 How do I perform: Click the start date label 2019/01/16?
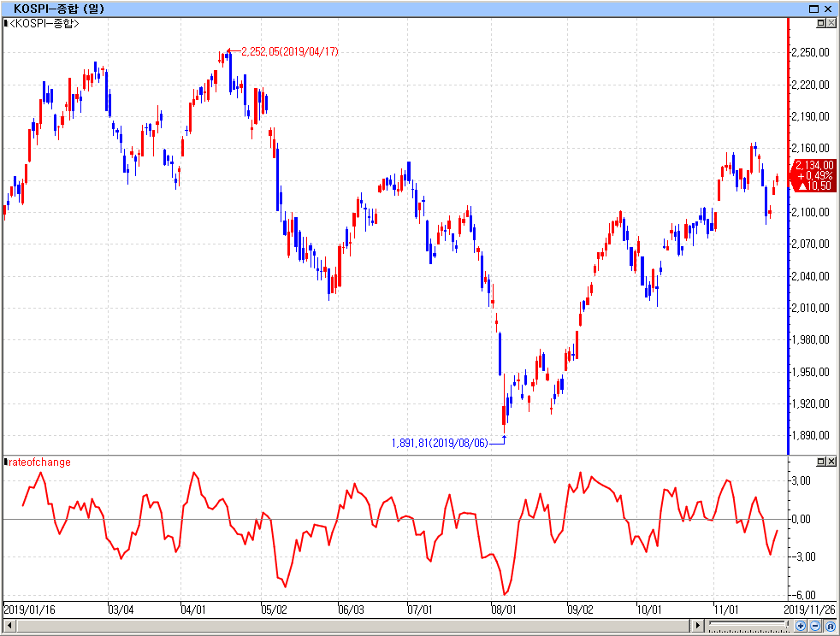[x=29, y=609]
